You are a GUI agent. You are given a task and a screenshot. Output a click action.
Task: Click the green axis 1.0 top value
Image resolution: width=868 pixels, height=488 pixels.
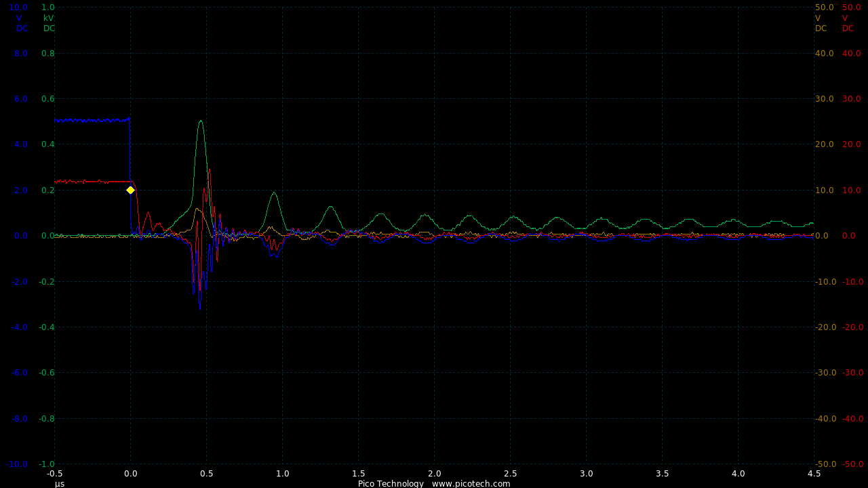[48, 7]
